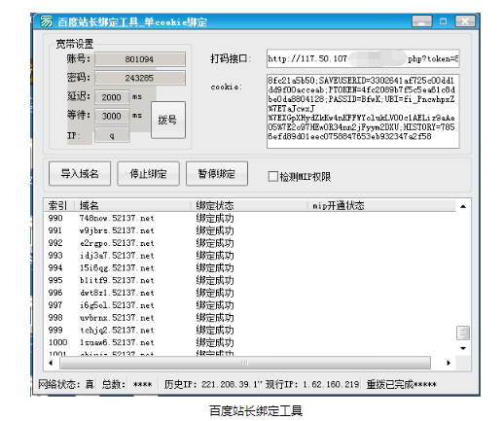
Task: Select row 15i6qg.52137.net
Action: [x=250, y=267]
